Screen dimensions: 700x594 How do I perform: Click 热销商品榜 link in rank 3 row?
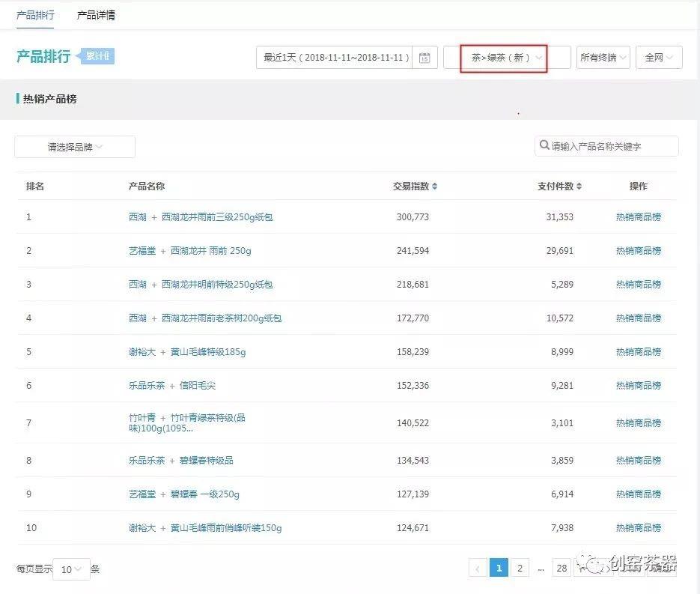click(x=639, y=285)
